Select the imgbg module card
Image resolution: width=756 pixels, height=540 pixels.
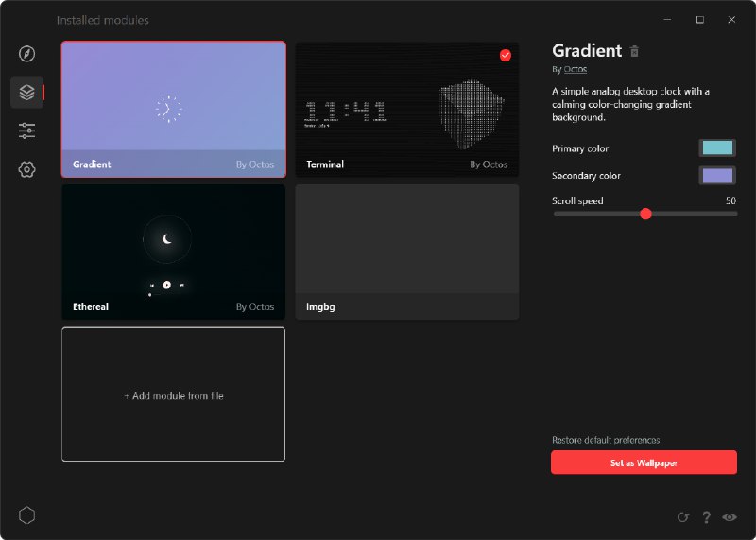(x=407, y=251)
